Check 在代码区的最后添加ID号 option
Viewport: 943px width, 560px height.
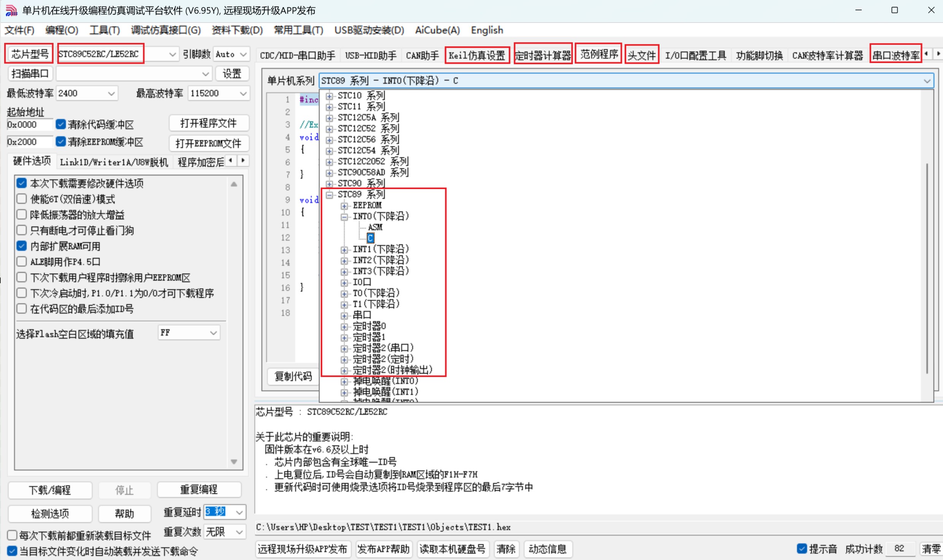[22, 309]
